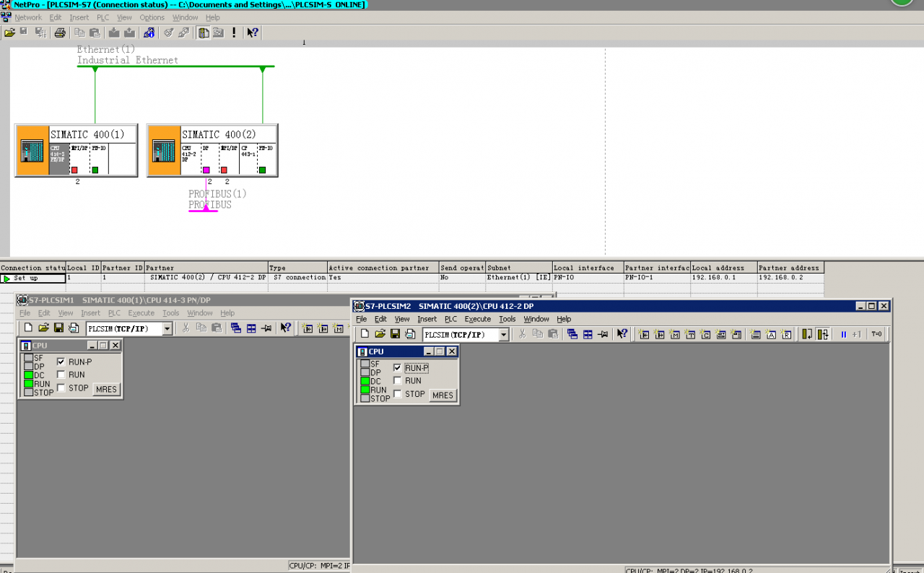Click the Pause icon in S7-PLCSIM2
Viewport: 924px width, 573px height.
click(843, 334)
